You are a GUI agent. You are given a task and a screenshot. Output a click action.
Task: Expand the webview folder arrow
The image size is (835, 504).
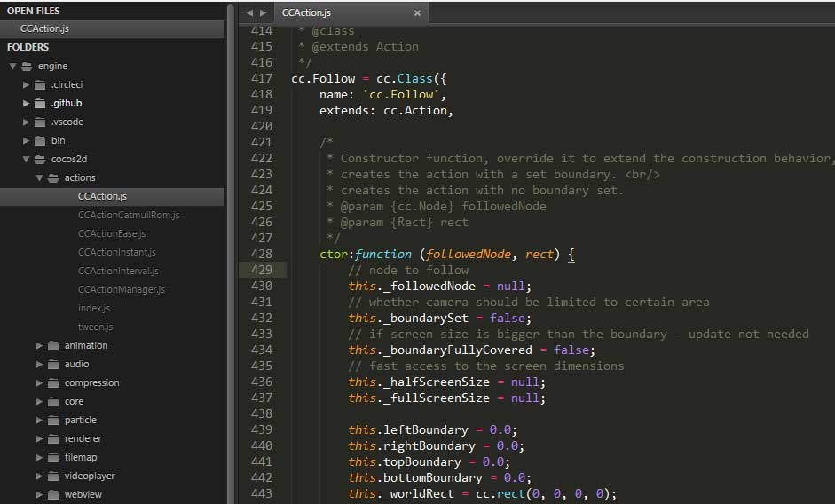point(39,495)
